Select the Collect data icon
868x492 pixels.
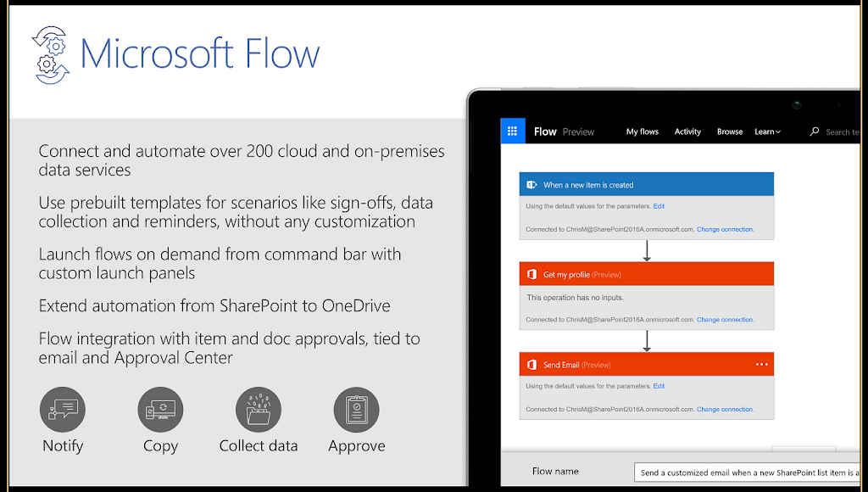[x=259, y=410]
